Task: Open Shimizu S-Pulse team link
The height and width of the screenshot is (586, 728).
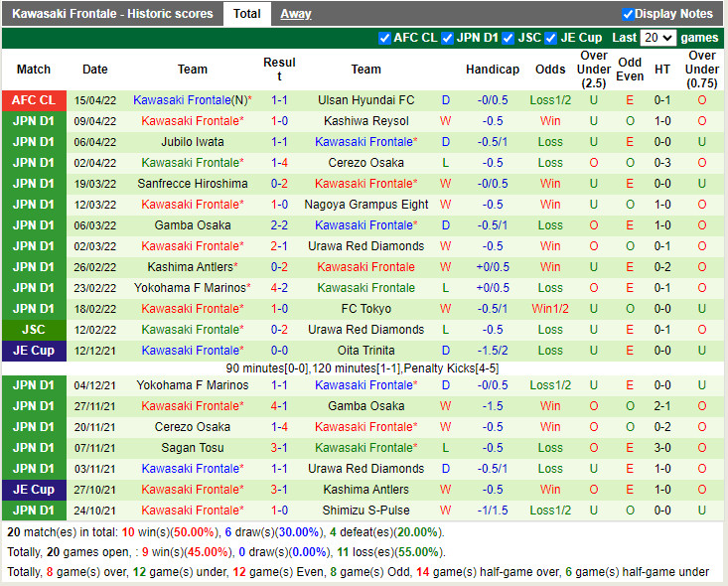Action: [366, 511]
